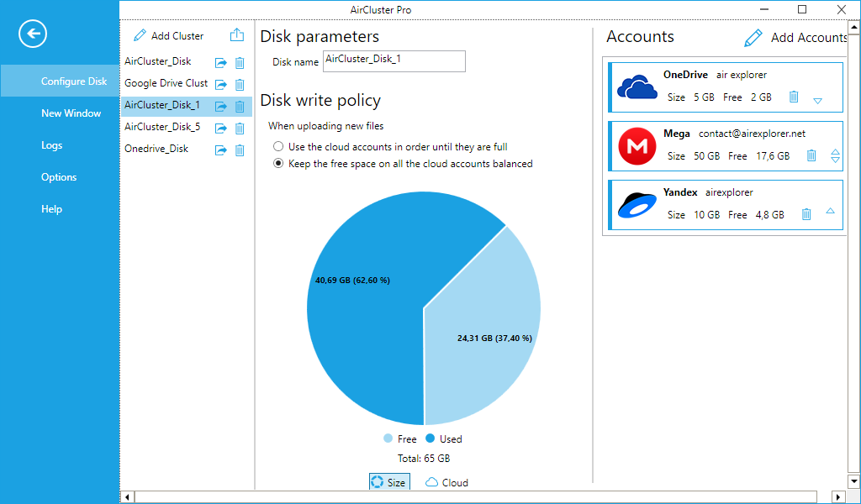The width and height of the screenshot is (861, 504).
Task: Select the AirCluster_Disk cluster
Action: pos(158,61)
